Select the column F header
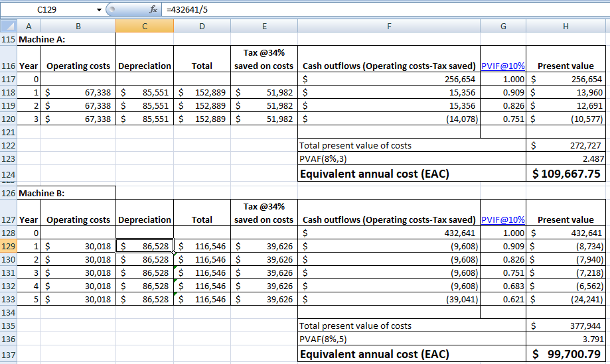 388,26
